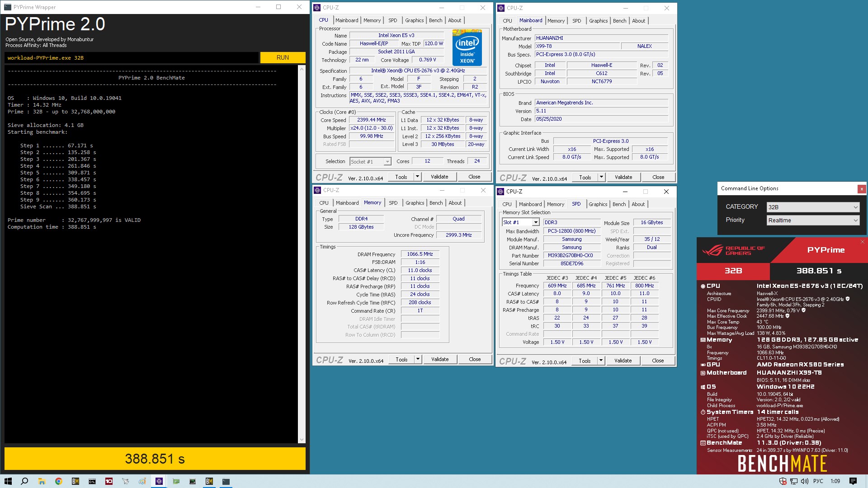The height and width of the screenshot is (488, 868).
Task: Switch to the dark terminal taskbar icon
Action: coord(226,481)
